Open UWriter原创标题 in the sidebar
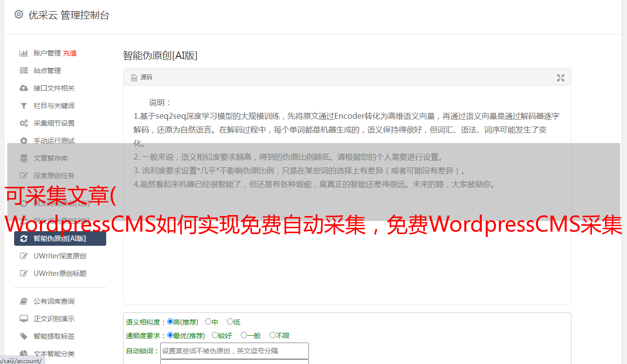 click(x=60, y=273)
